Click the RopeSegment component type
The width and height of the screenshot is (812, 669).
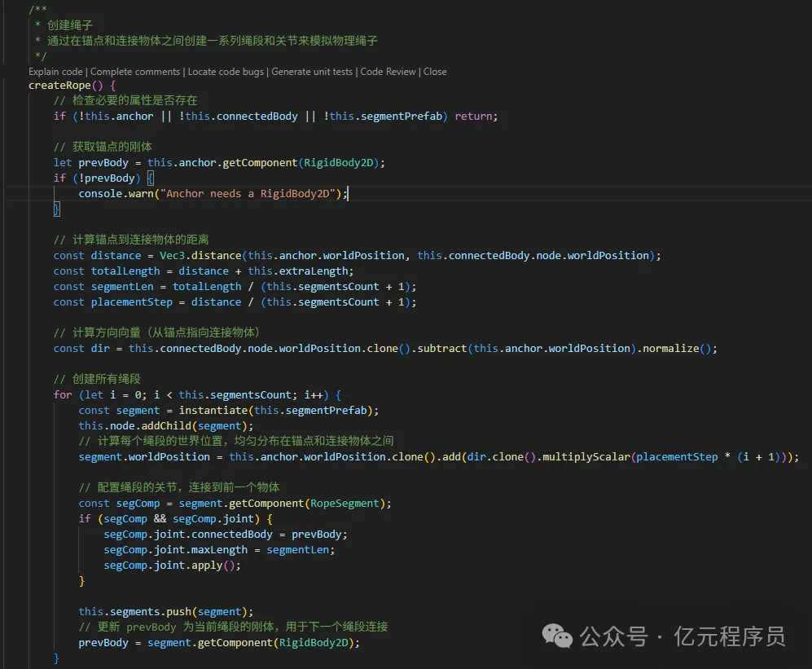[x=345, y=503]
